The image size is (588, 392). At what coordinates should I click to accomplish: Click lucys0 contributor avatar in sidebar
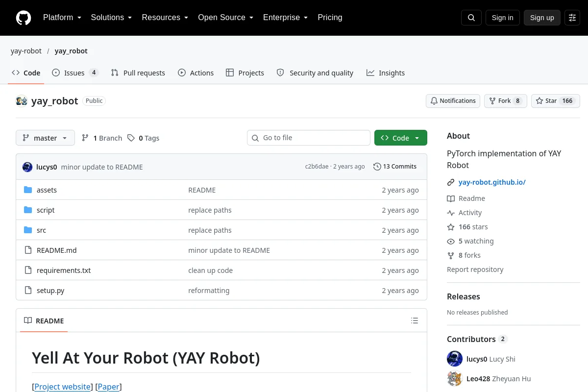coord(455,359)
